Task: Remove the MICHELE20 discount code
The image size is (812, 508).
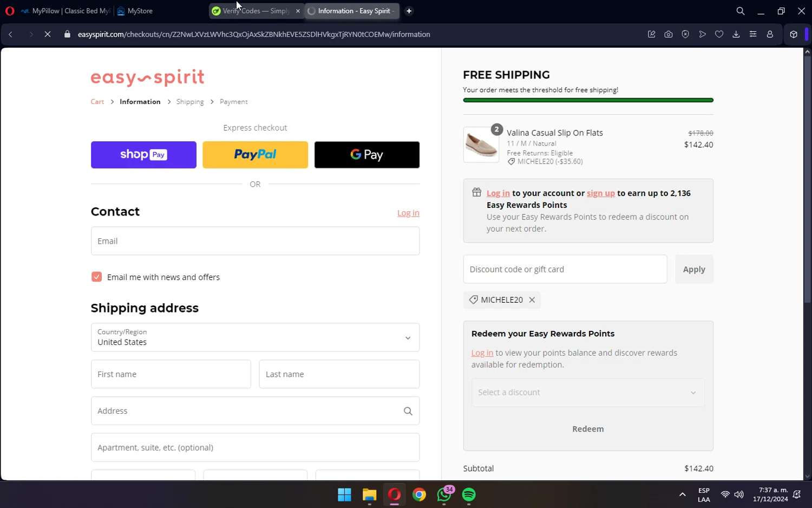Action: click(x=532, y=300)
